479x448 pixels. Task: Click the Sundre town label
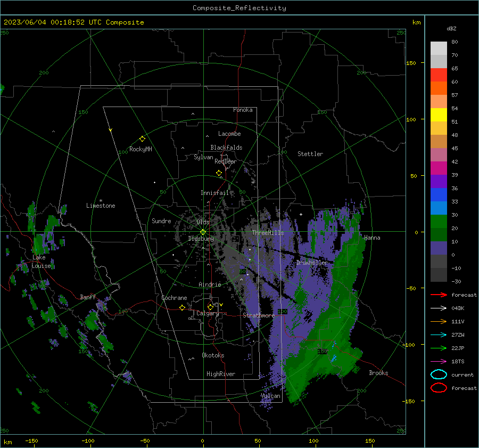click(x=161, y=221)
